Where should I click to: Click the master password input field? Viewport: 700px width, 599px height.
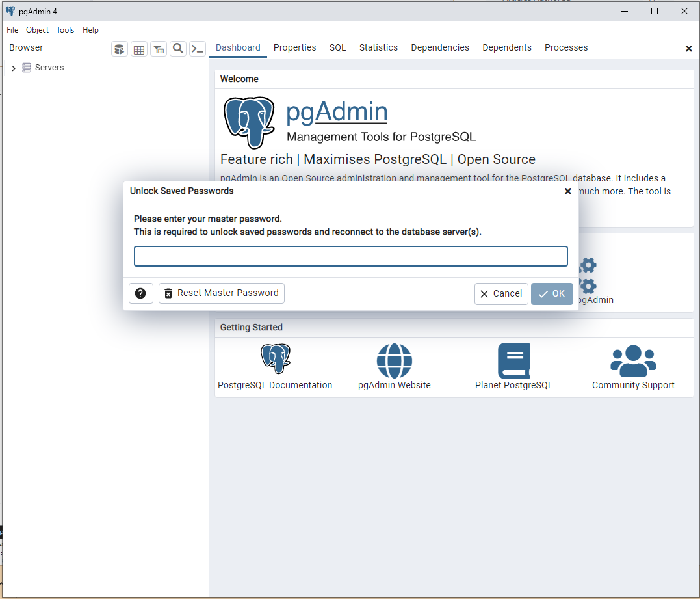(x=350, y=256)
